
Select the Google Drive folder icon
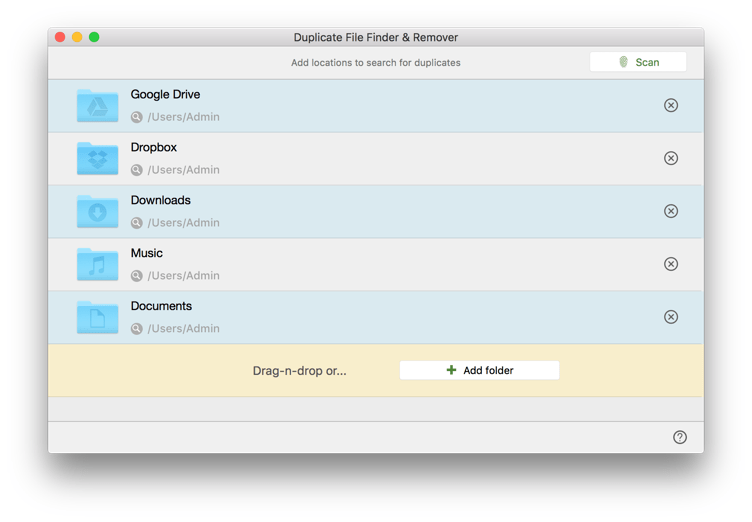[x=97, y=106]
